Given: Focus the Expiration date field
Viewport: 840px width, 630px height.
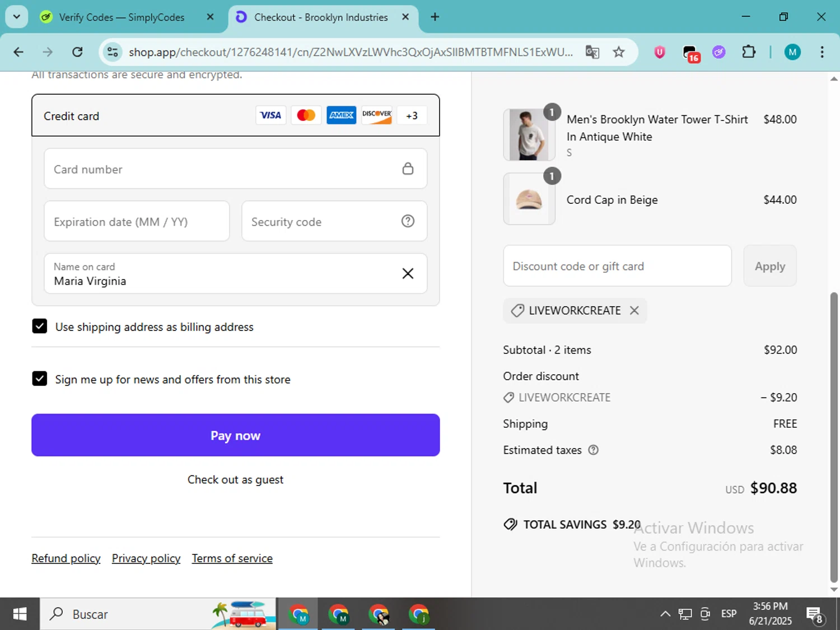Looking at the screenshot, I should (x=137, y=221).
